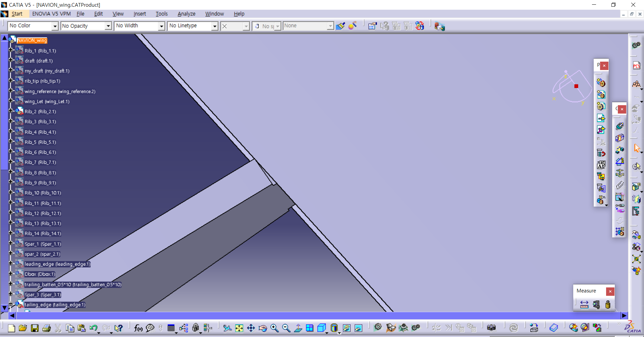Expand the Rib_1 tree node
Image resolution: width=644 pixels, height=337 pixels.
(x=10, y=50)
